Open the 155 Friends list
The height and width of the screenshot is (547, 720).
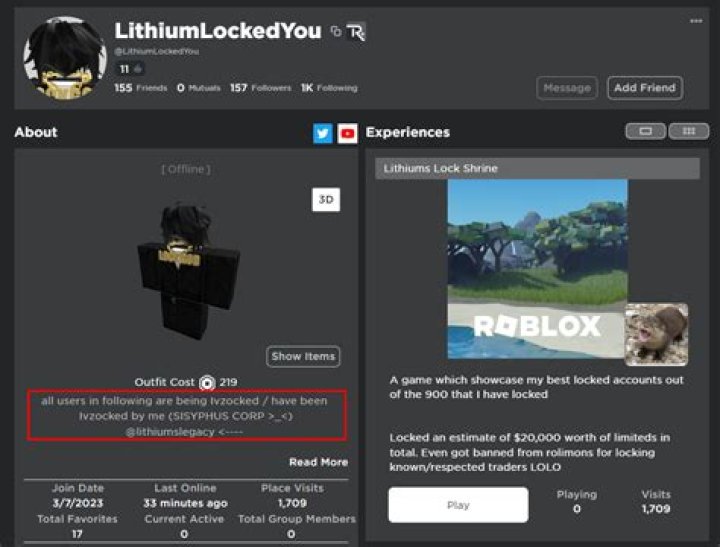click(139, 88)
